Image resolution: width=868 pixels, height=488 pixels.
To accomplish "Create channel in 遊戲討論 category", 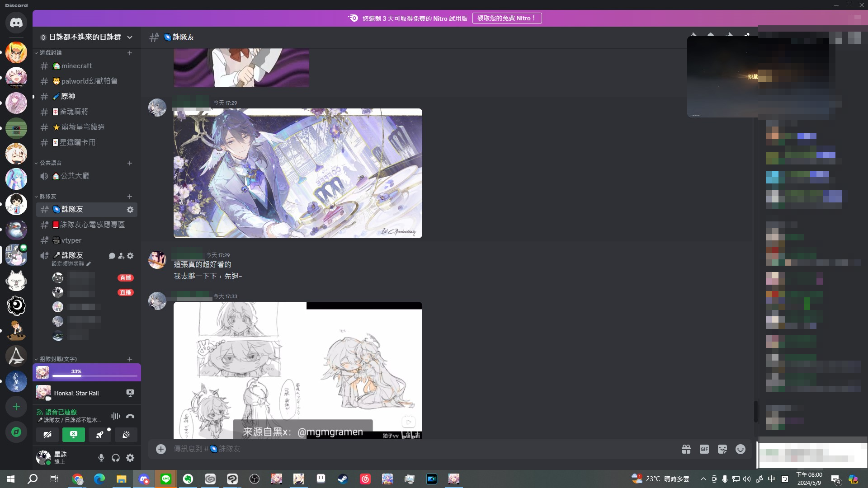I will pos(130,53).
